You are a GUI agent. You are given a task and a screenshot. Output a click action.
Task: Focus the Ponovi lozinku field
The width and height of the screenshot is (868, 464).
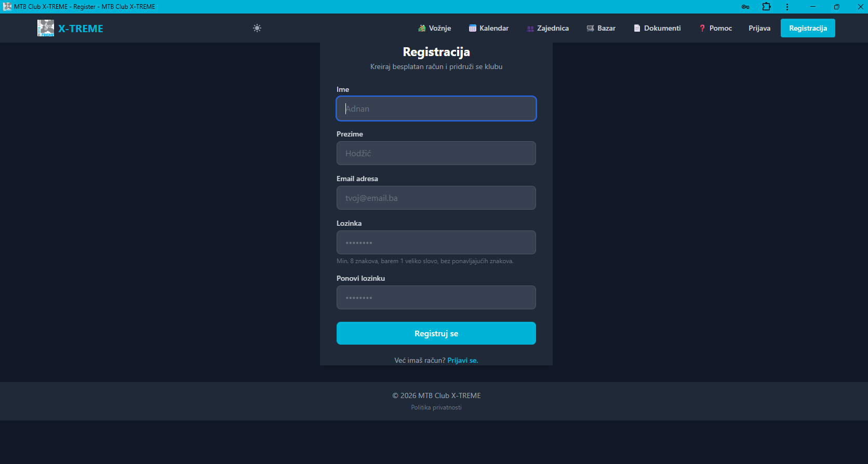click(x=436, y=297)
